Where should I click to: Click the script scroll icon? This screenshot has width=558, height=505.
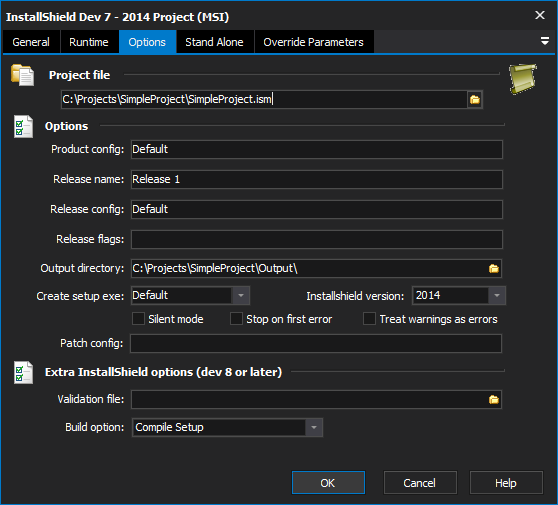[x=523, y=79]
